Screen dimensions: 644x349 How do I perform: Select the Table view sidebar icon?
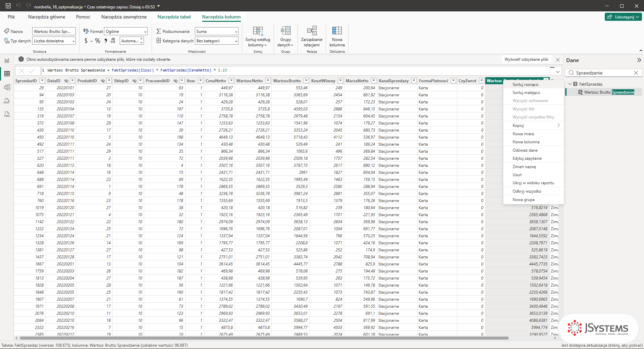tap(7, 74)
